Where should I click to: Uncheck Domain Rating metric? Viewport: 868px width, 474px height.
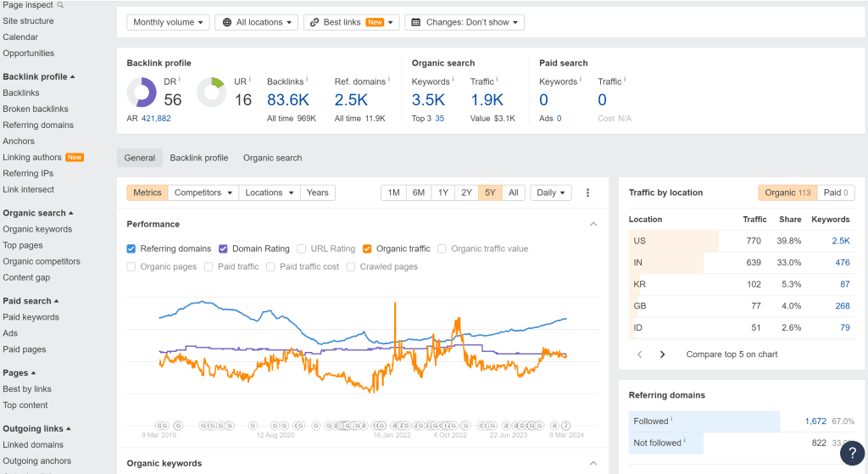pyautogui.click(x=223, y=248)
